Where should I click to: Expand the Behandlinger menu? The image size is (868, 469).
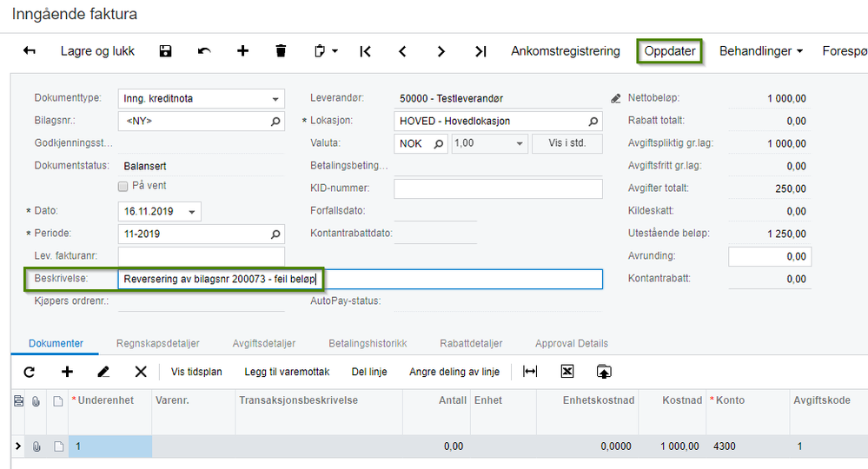tap(760, 51)
